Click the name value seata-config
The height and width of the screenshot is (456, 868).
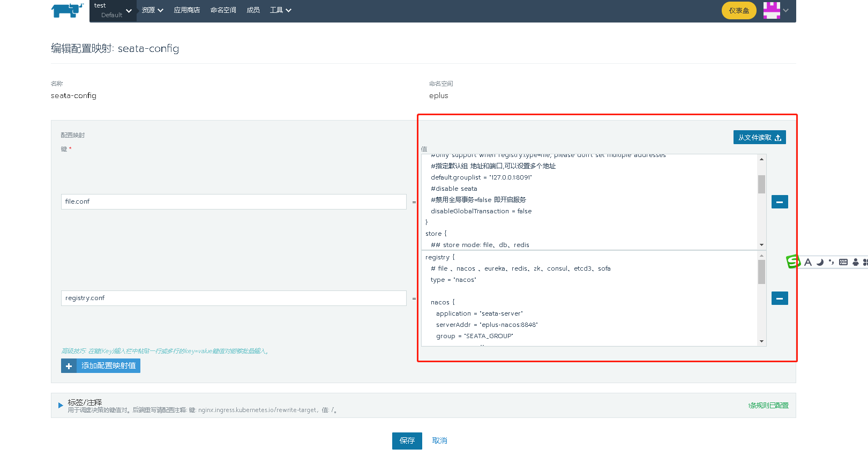click(x=73, y=96)
